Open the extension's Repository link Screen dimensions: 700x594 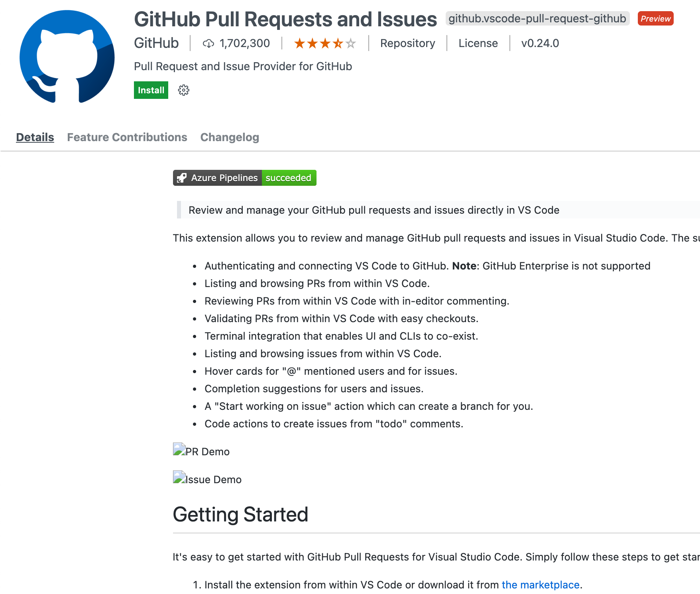point(407,43)
